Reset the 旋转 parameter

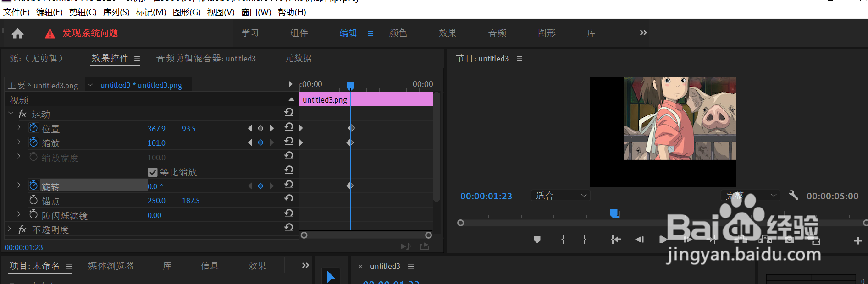click(x=288, y=185)
